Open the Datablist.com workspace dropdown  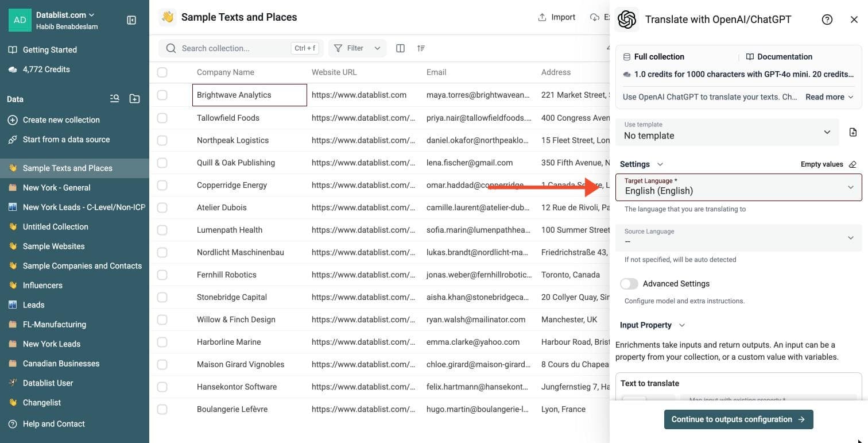click(65, 15)
